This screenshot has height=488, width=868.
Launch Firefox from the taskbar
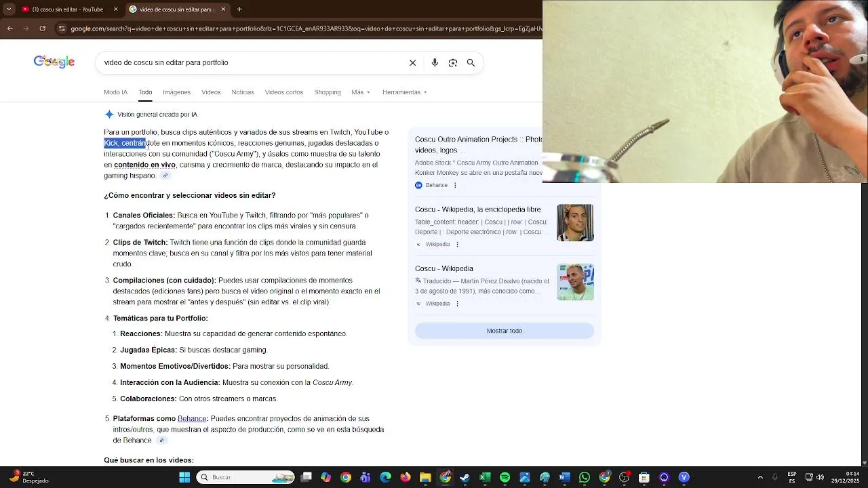pyautogui.click(x=406, y=477)
